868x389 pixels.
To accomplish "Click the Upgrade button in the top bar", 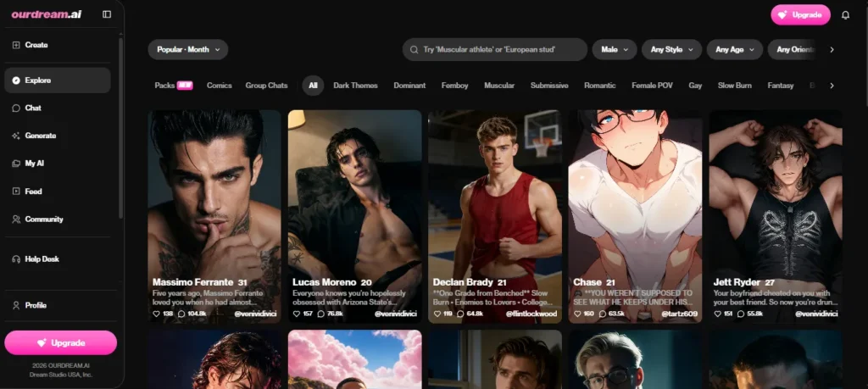I will [800, 15].
